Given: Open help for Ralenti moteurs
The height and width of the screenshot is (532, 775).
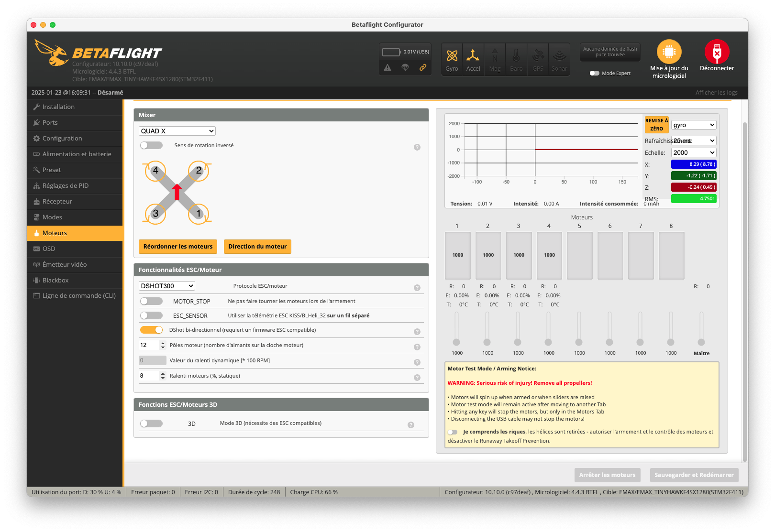Looking at the screenshot, I should click(417, 378).
